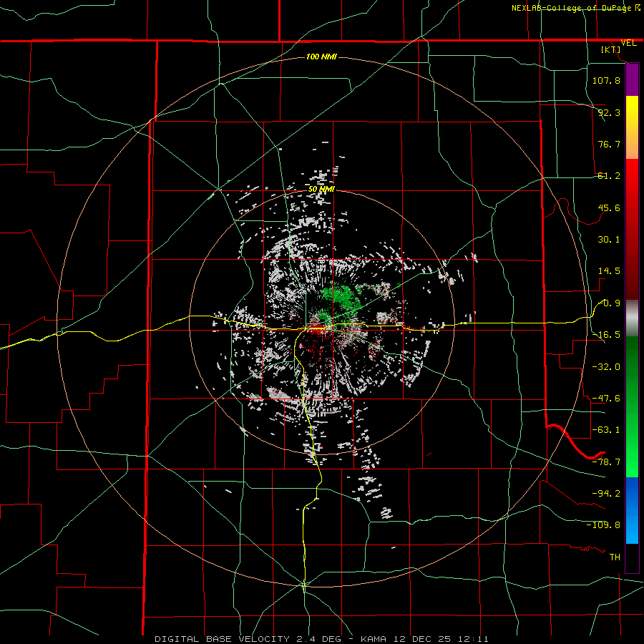Click the -32.0 scale value

point(606,367)
